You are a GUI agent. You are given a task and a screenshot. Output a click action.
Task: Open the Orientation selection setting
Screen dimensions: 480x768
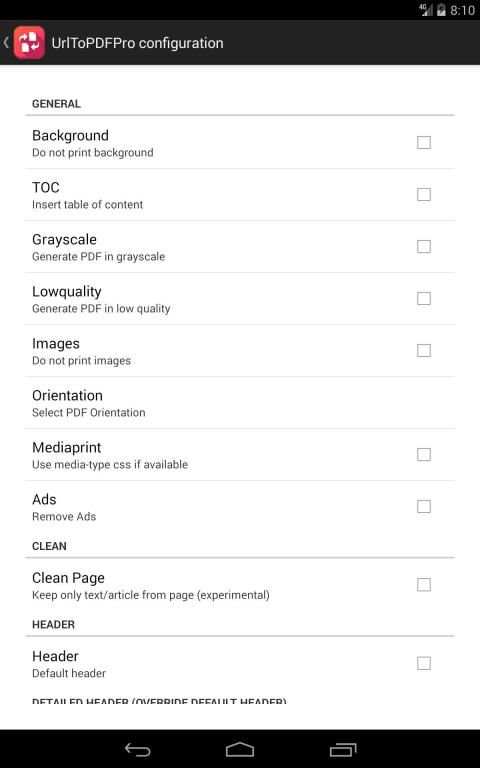click(x=240, y=403)
